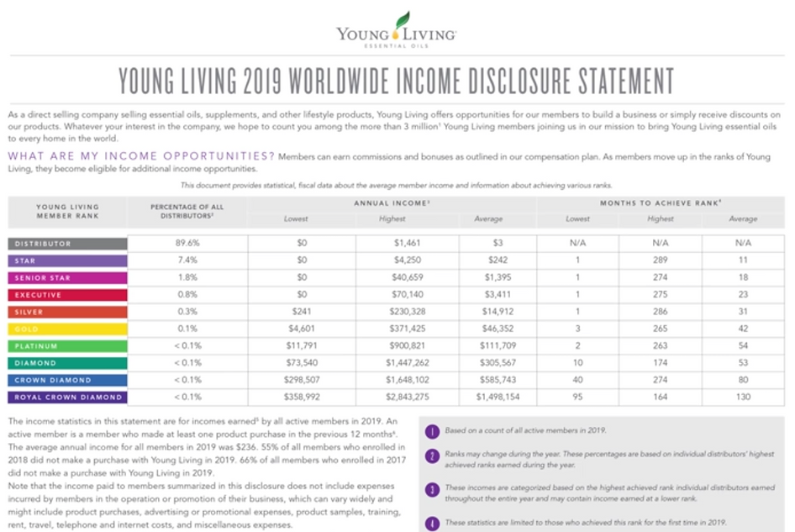Select the orange Silver rank label
The image size is (795, 532).
67,312
